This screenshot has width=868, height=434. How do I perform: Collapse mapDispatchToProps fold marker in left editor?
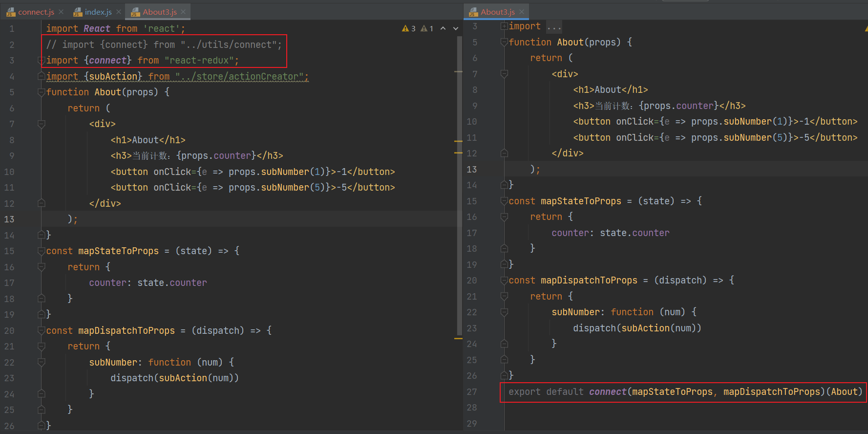tap(42, 331)
